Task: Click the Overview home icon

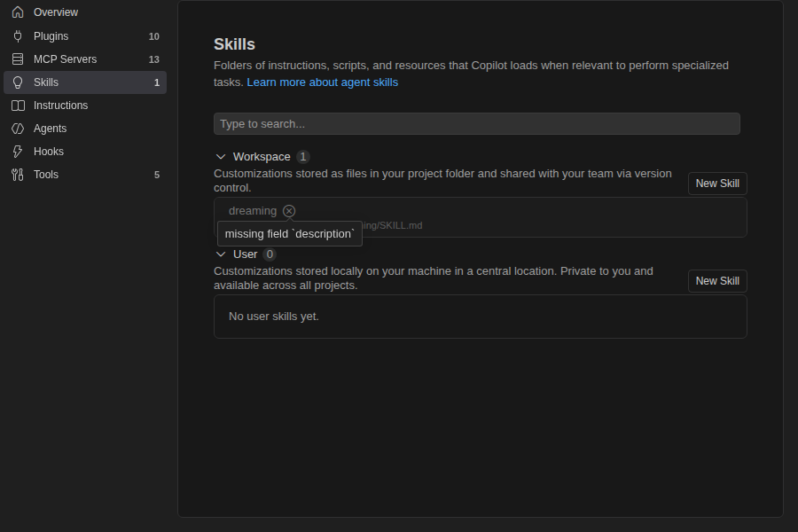Action: click(x=18, y=12)
